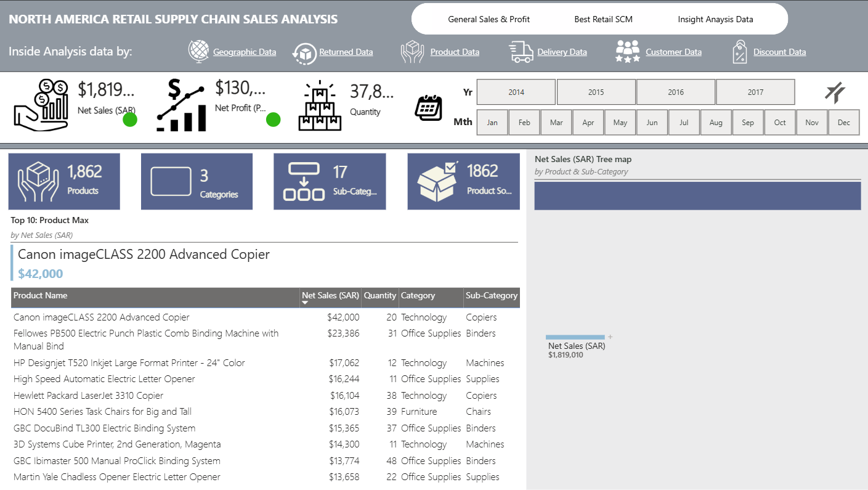
Task: Select the Product Data hands-box icon
Action: [x=413, y=52]
